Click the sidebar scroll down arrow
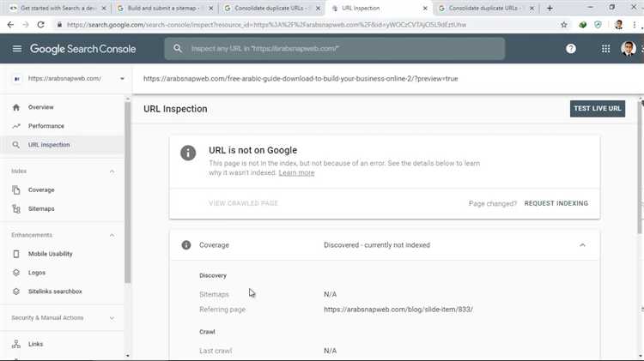 [x=127, y=356]
